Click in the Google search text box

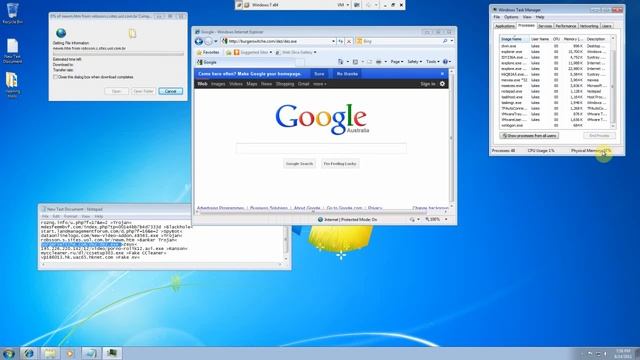(321, 148)
